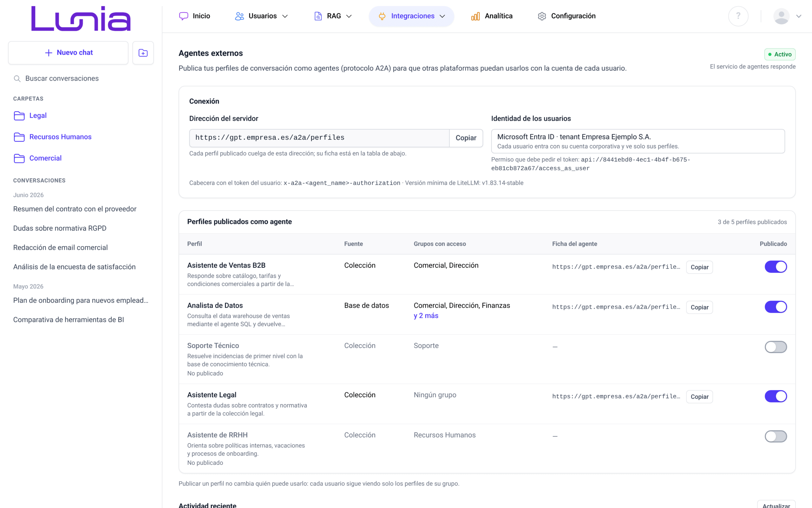Click the plus icon in Nuevo chat

[x=49, y=53]
